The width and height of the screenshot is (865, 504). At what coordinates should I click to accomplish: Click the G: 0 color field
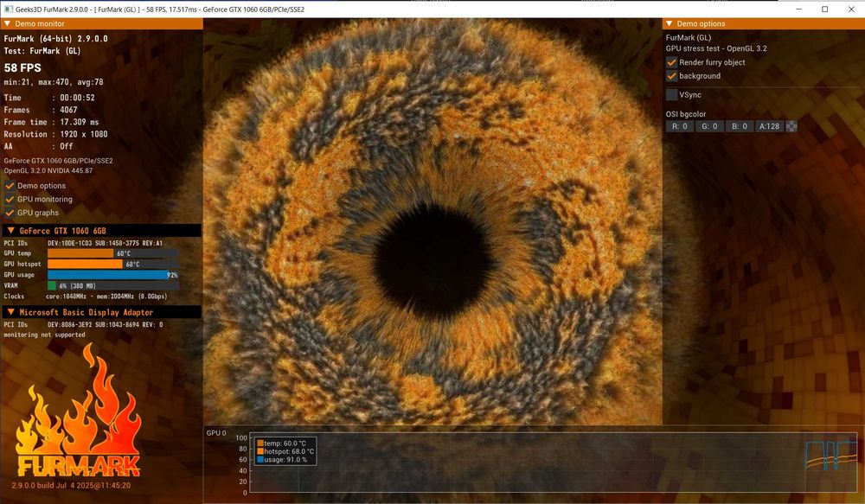pos(709,126)
